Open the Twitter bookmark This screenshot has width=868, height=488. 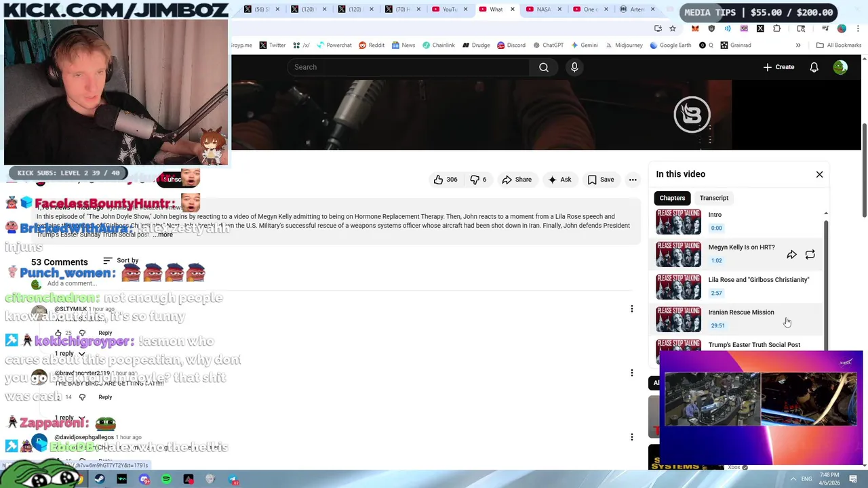[272, 45]
